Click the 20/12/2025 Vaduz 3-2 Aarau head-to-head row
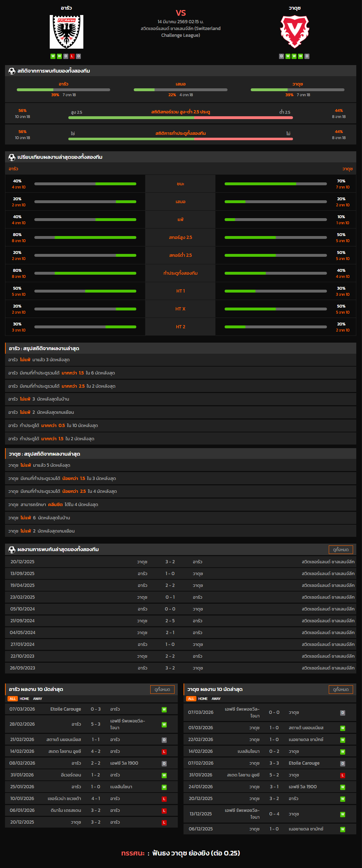The image size is (362, 868). tap(180, 562)
